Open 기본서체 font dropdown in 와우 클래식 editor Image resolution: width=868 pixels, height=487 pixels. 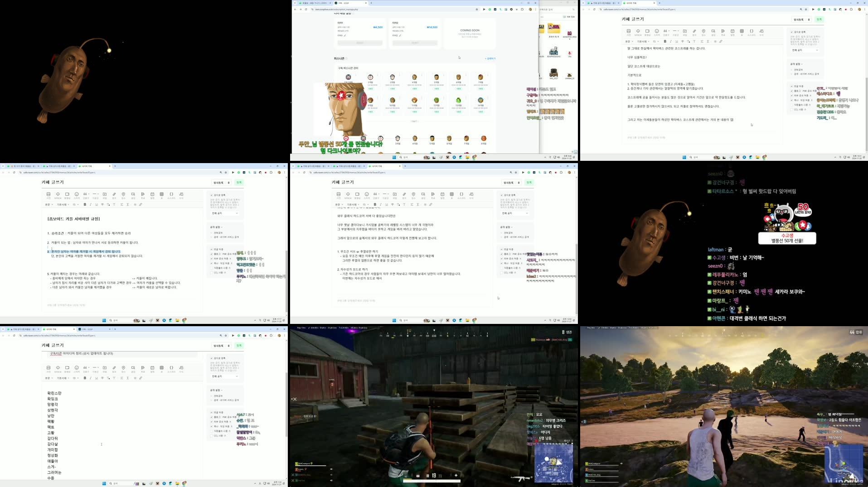tap(354, 204)
